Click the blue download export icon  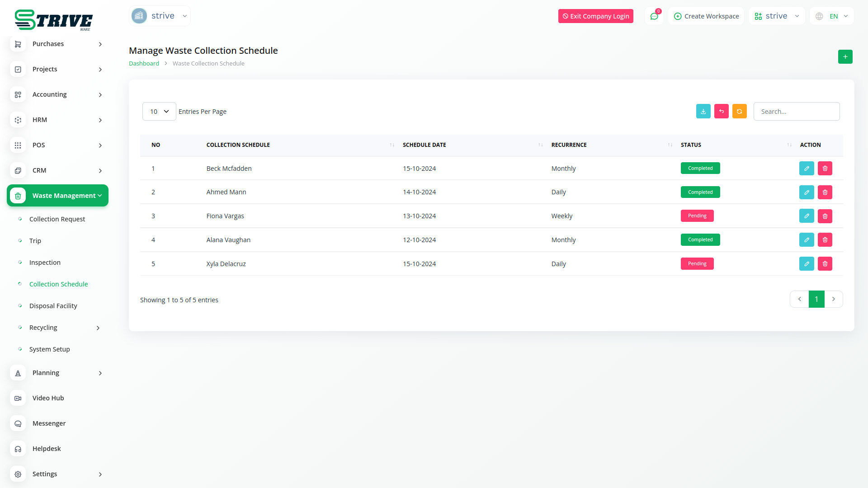(703, 112)
